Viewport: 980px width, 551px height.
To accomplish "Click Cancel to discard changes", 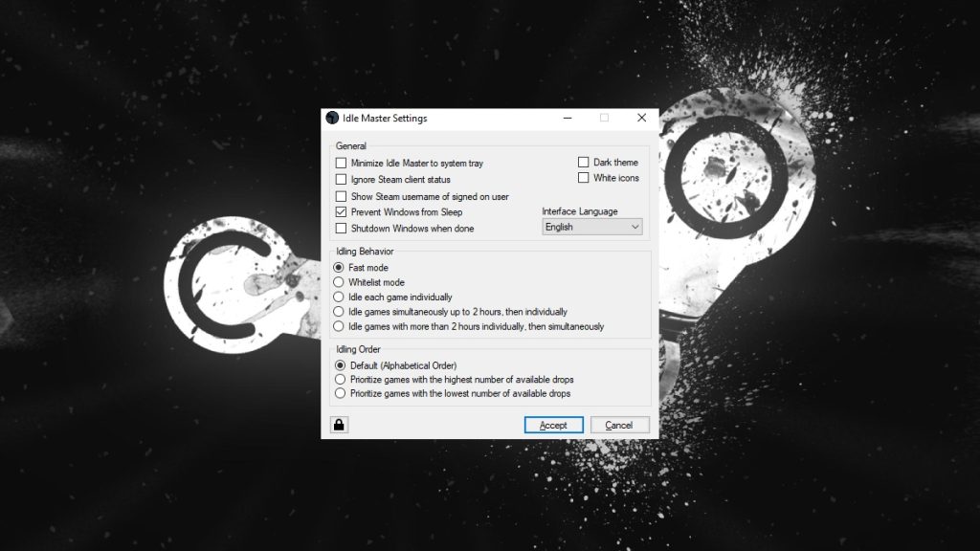I will [619, 424].
